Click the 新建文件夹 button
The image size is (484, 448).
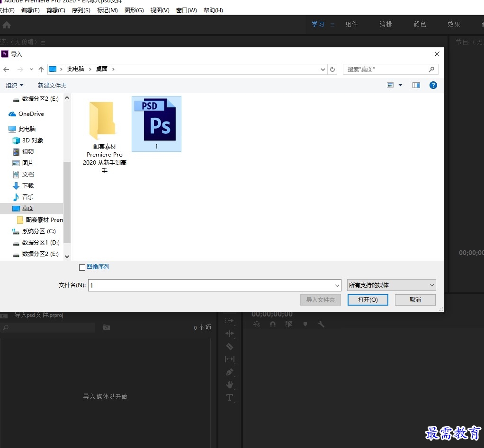click(52, 86)
